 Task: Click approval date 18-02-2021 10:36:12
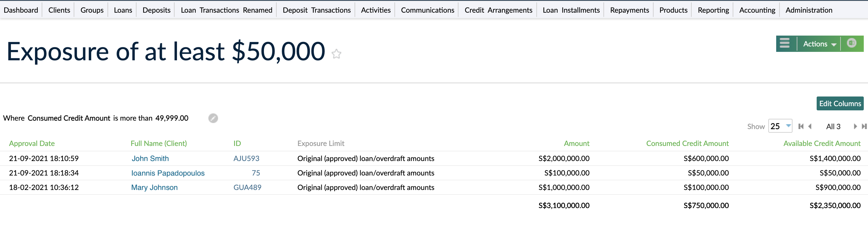tap(44, 187)
